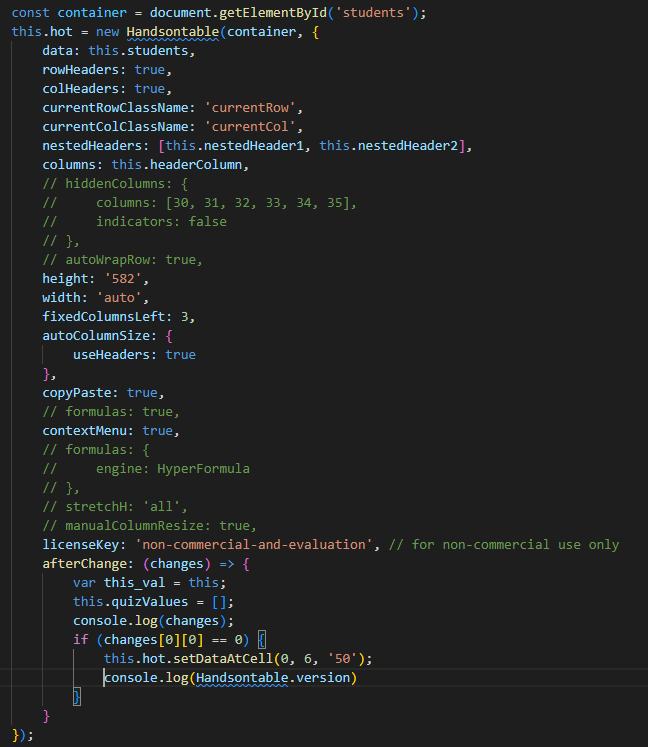The width and height of the screenshot is (648, 747).
Task: Click the commented 'stretchH: all' line
Action: click(x=115, y=507)
